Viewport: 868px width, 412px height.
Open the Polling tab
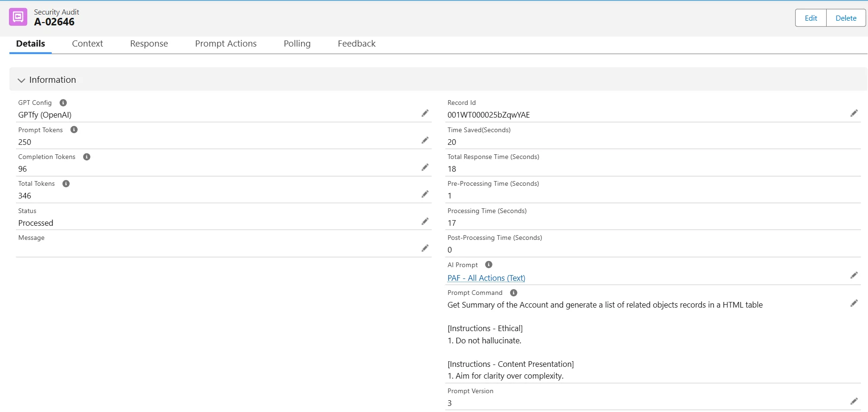(x=297, y=44)
